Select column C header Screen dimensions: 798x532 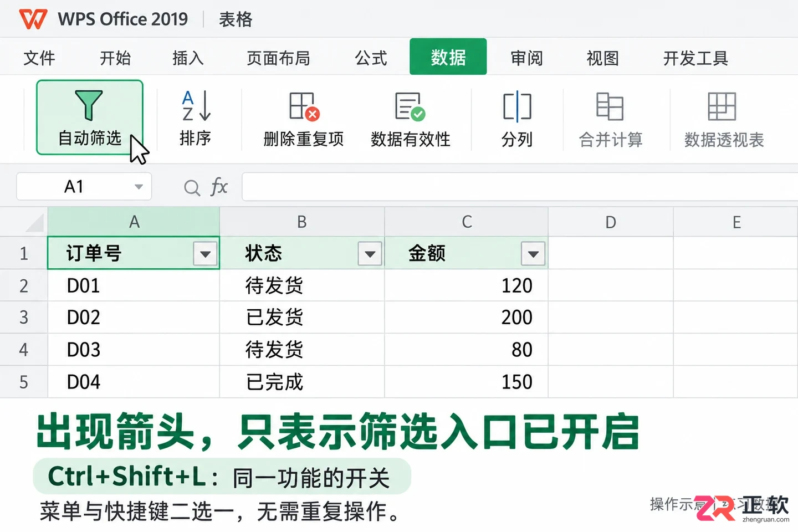pyautogui.click(x=467, y=222)
